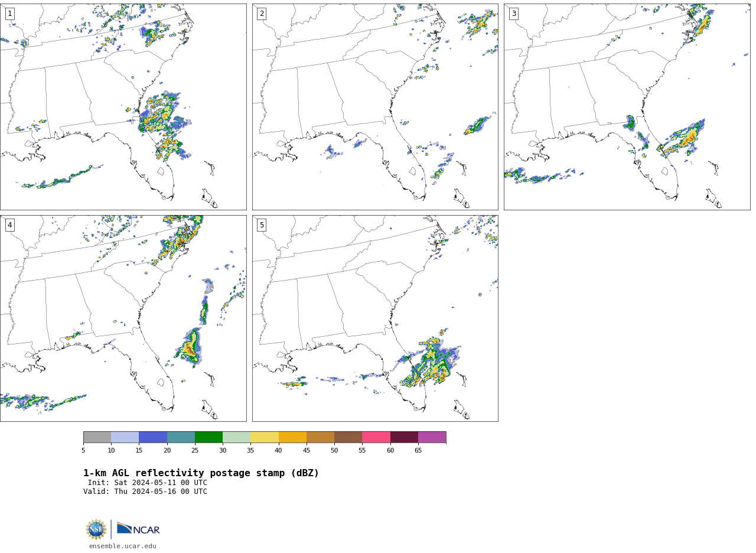Image resolution: width=756 pixels, height=553 pixels.
Task: Click the pink 55-60 dBZ swatch
Action: coord(376,437)
